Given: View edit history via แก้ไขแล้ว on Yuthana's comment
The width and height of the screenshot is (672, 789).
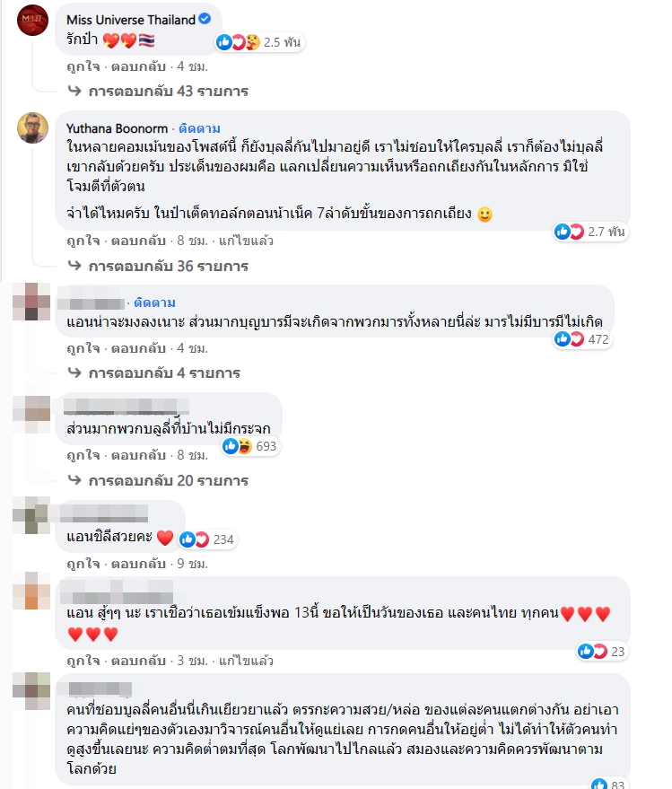Looking at the screenshot, I should point(246,241).
